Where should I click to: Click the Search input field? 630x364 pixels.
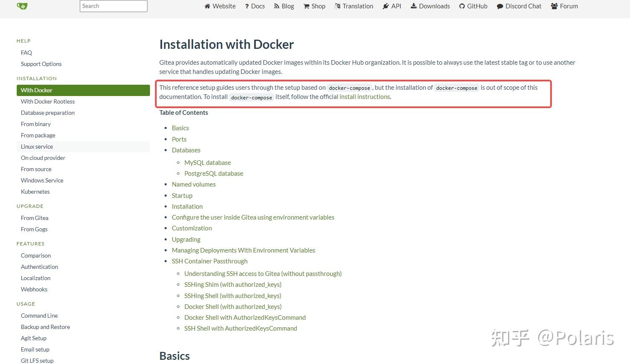[113, 6]
